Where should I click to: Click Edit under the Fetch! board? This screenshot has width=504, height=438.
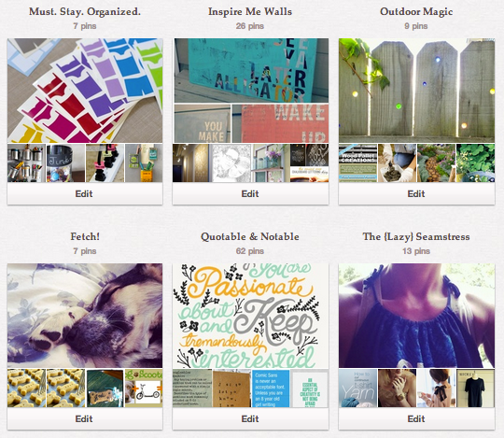[x=85, y=418]
